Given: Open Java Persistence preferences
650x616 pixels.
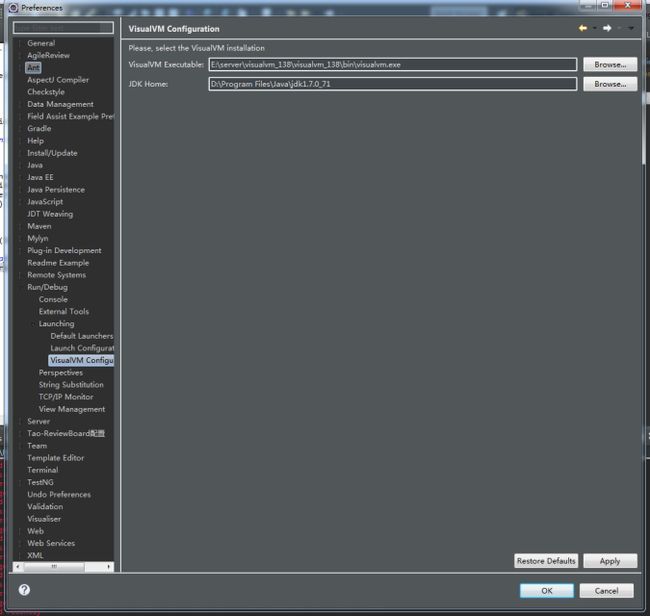Looking at the screenshot, I should point(56,189).
